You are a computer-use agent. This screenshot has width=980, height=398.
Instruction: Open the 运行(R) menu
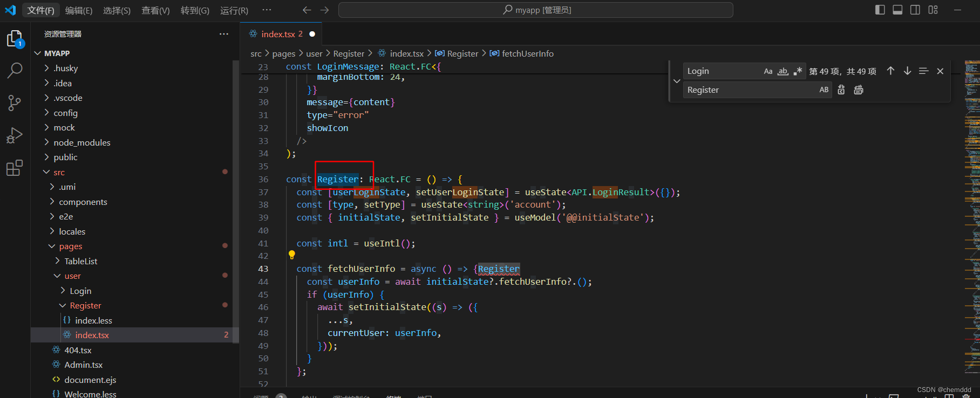234,10
